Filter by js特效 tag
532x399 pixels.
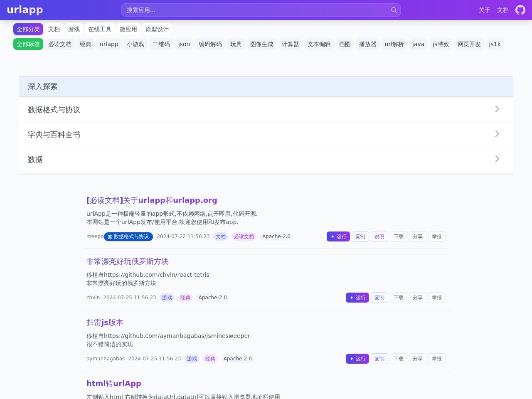pyautogui.click(x=441, y=44)
